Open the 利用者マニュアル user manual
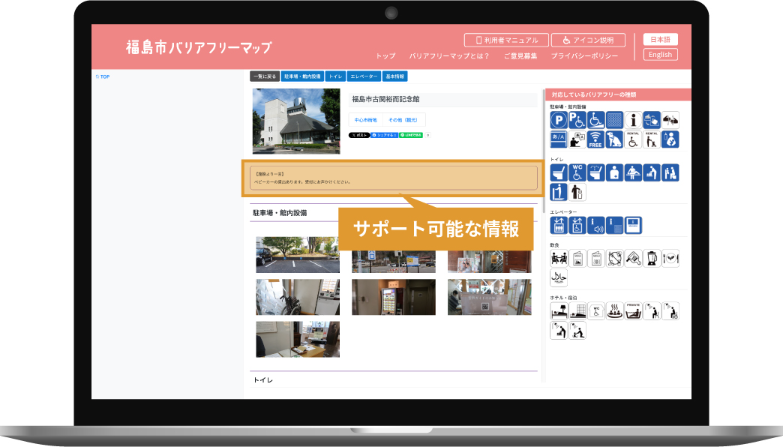 click(506, 40)
